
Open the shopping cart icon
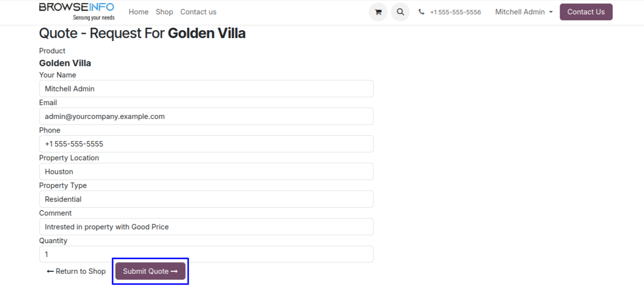tap(378, 12)
